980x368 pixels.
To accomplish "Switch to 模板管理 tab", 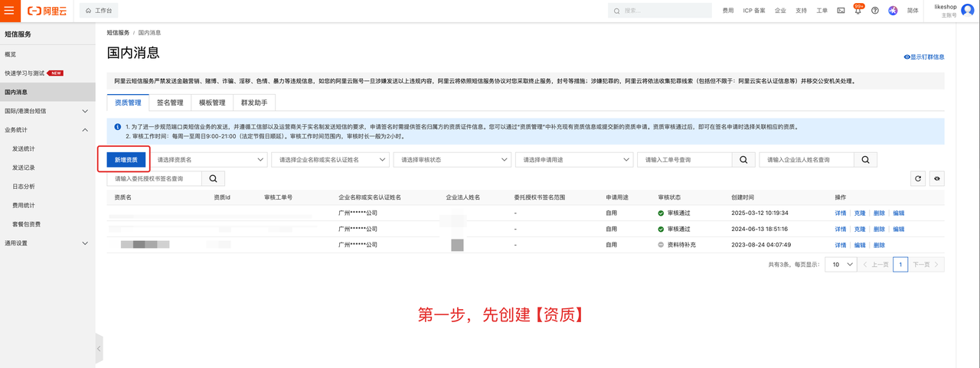I will [x=212, y=103].
